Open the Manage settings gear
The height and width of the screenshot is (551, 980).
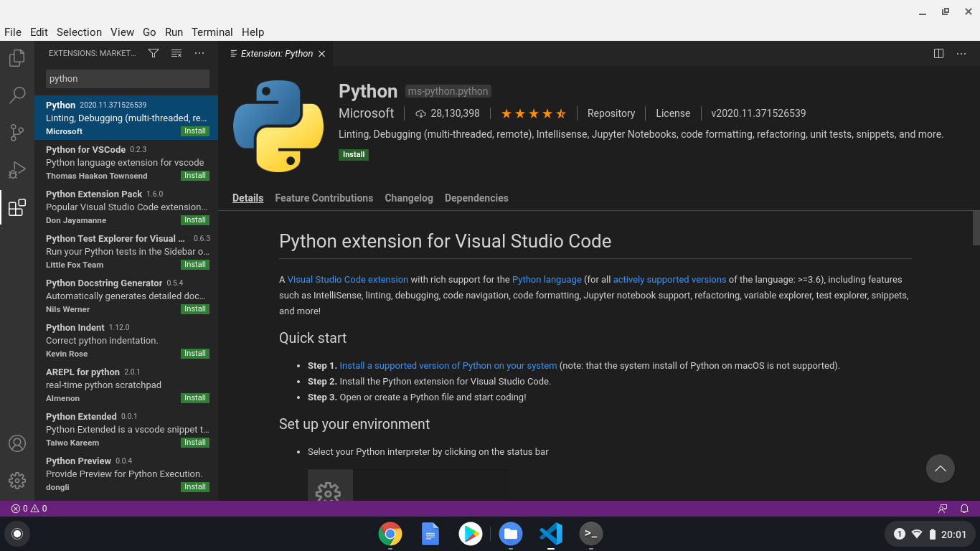tap(17, 480)
